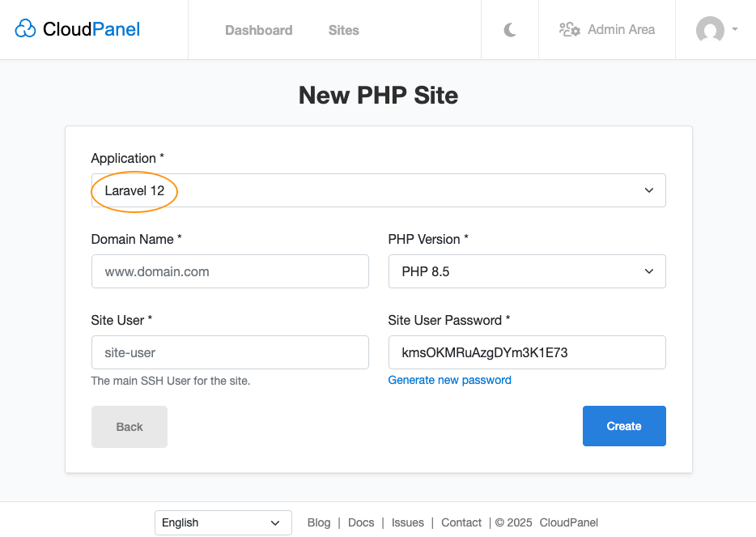Click the user avatar icon
The width and height of the screenshot is (756, 537).
(x=710, y=30)
